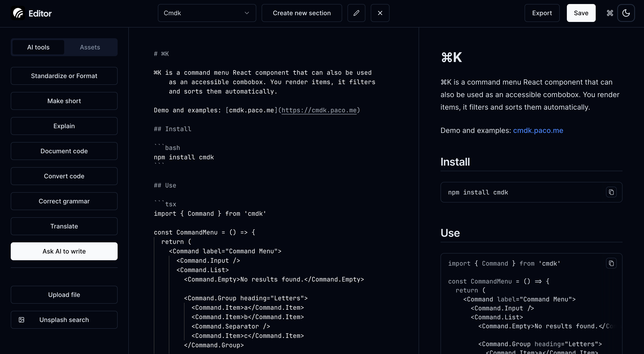Copy the npm install cmdk code block
This screenshot has height=354, width=644.
611,192
